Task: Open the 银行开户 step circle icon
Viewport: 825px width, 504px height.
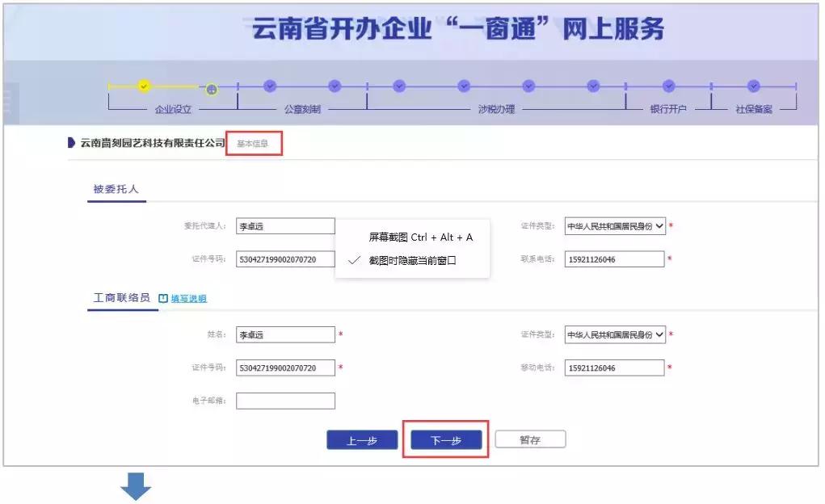Action: coord(668,86)
